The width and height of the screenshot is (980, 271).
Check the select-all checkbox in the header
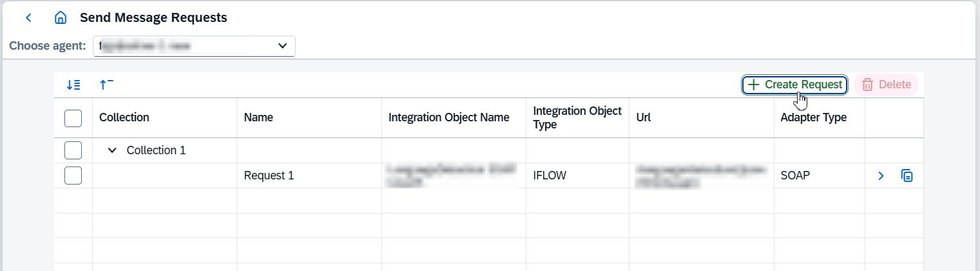pos(73,118)
